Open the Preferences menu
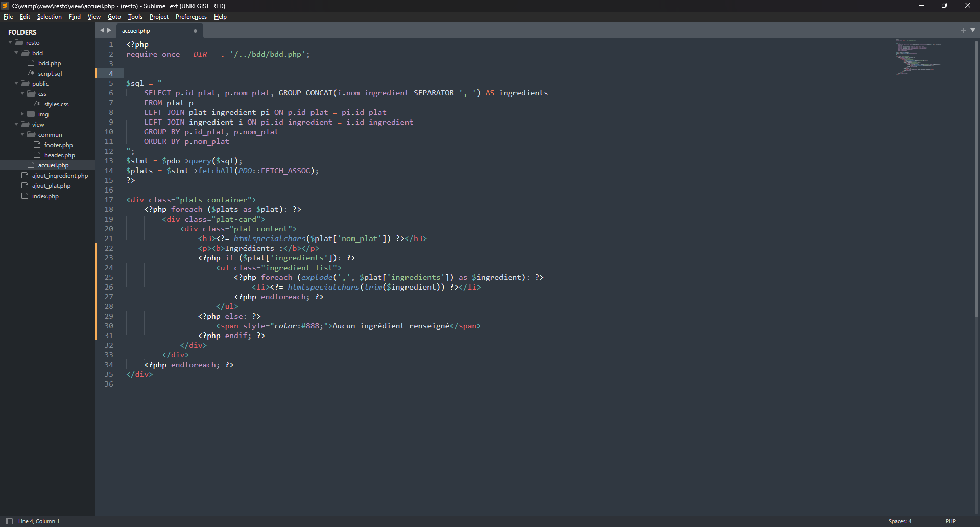The height and width of the screenshot is (527, 980). click(191, 17)
